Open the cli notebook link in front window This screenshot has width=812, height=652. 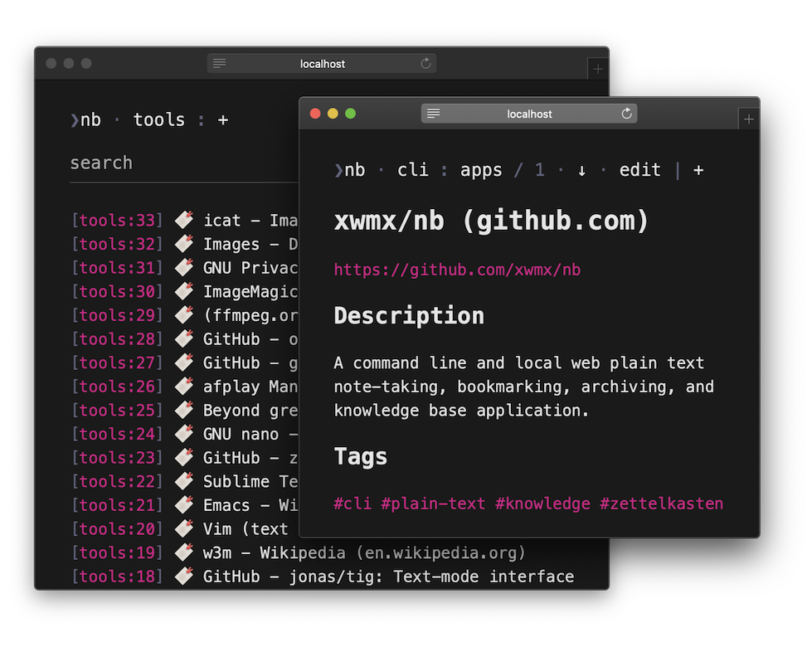click(x=413, y=170)
